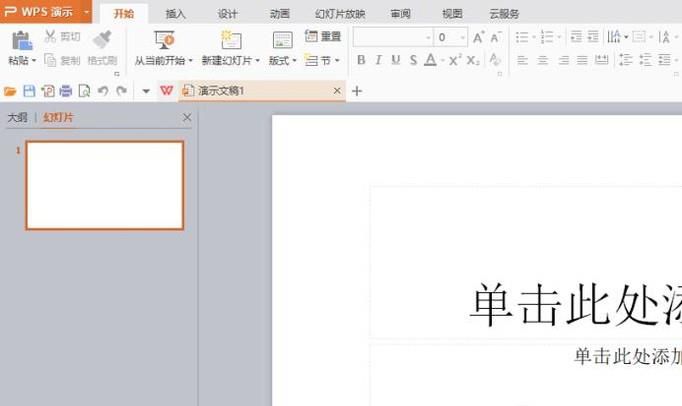682x406 pixels.
Task: Add a new slide via 新建幻灯片 icon
Action: pyautogui.click(x=231, y=40)
